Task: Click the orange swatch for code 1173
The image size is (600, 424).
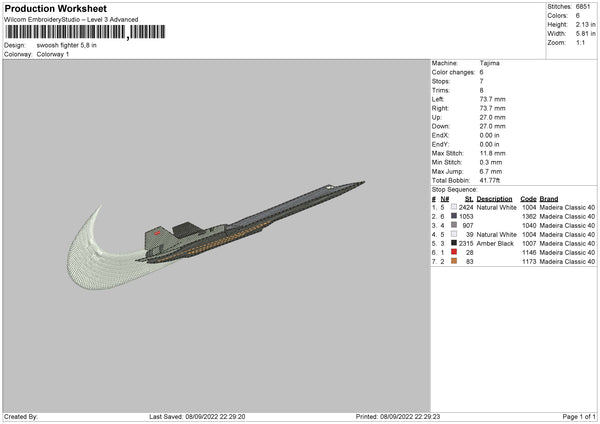Action: point(454,261)
